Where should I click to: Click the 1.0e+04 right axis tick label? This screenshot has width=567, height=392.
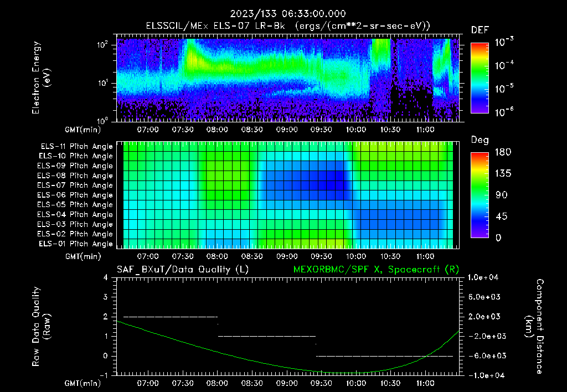point(483,277)
